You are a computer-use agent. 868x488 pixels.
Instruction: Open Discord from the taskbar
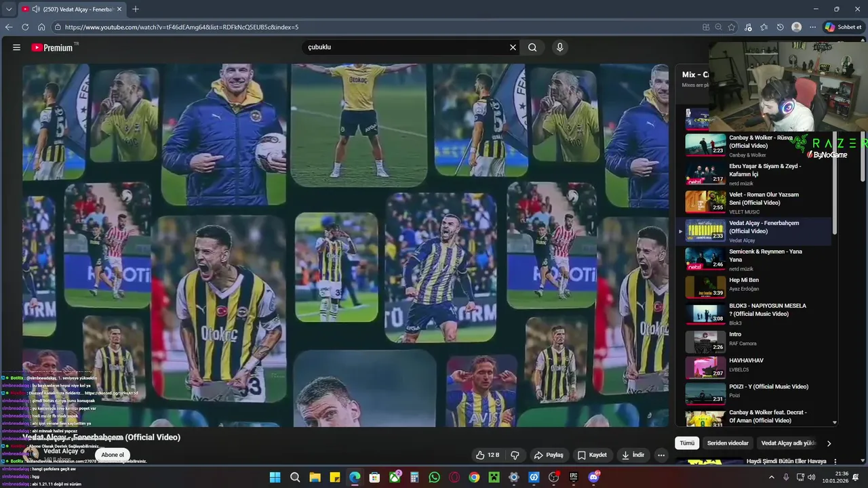594,477
